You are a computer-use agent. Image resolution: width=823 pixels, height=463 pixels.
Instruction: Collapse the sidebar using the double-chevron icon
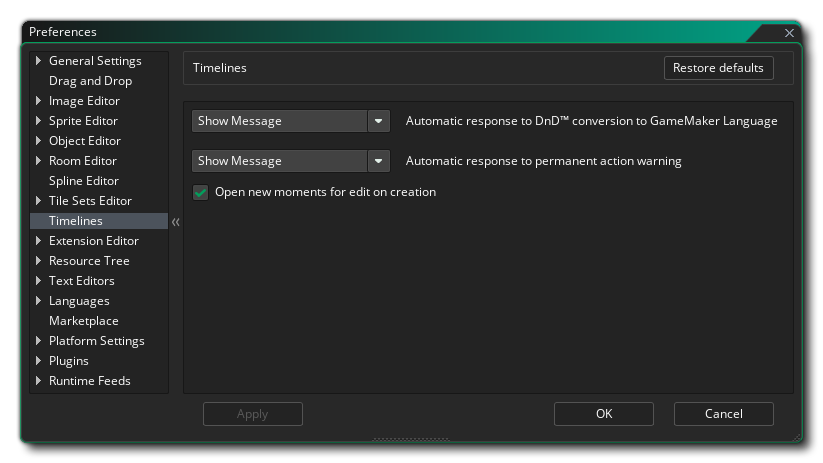(176, 222)
